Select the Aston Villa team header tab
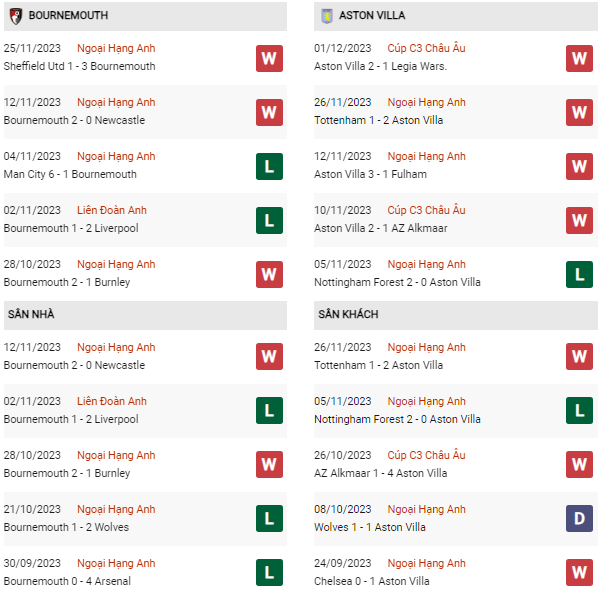Image resolution: width=600 pixels, height=593 pixels. 372,16
